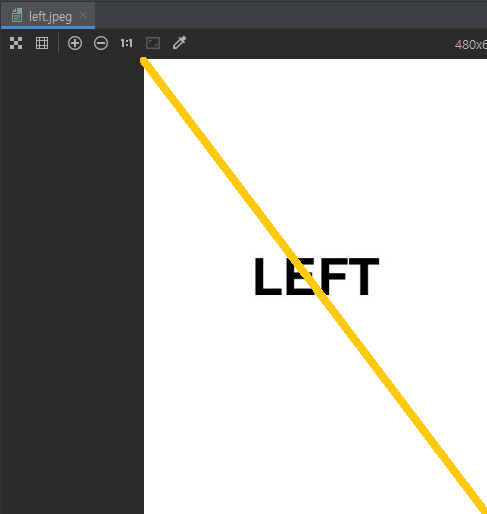Select the left.jpeg editor tab
The image size is (487, 514).
tap(48, 16)
